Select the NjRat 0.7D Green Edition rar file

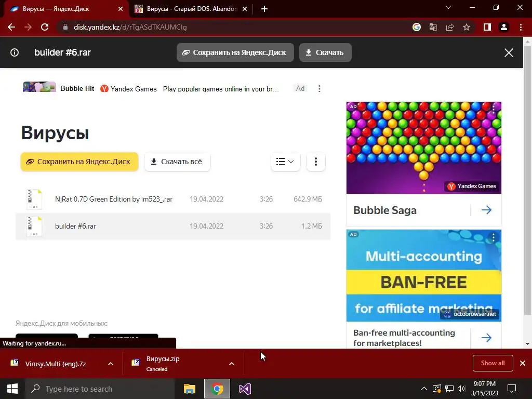(173, 199)
